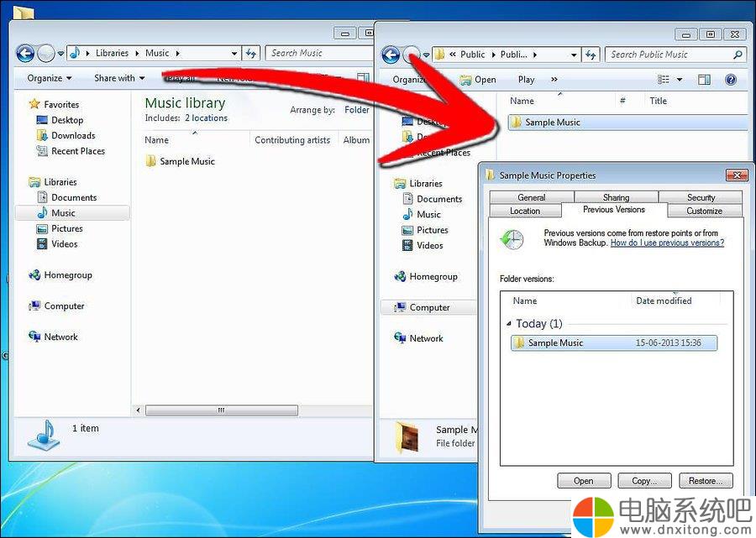The image size is (756, 538).
Task: Open Documents in Public Music navigation pane
Action: [433, 199]
